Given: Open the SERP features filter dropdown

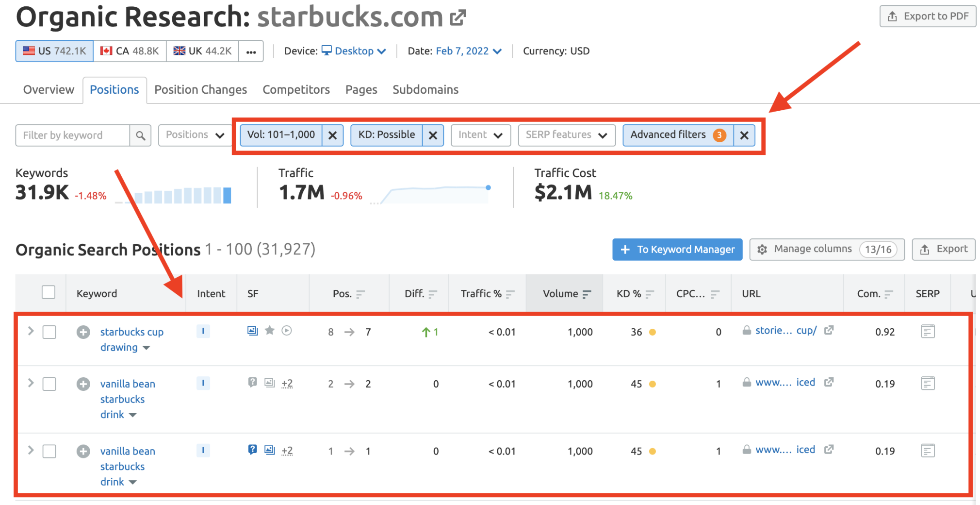Looking at the screenshot, I should (x=567, y=135).
